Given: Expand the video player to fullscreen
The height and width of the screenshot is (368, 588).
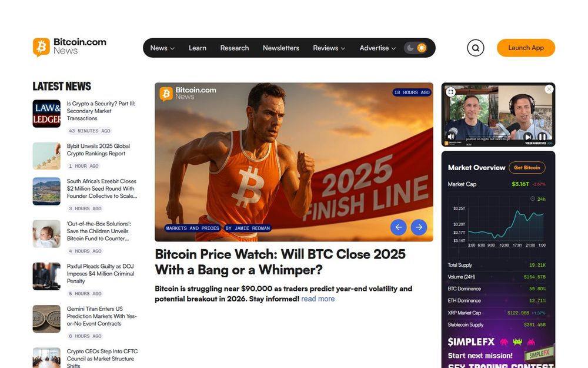Looking at the screenshot, I should 451,92.
